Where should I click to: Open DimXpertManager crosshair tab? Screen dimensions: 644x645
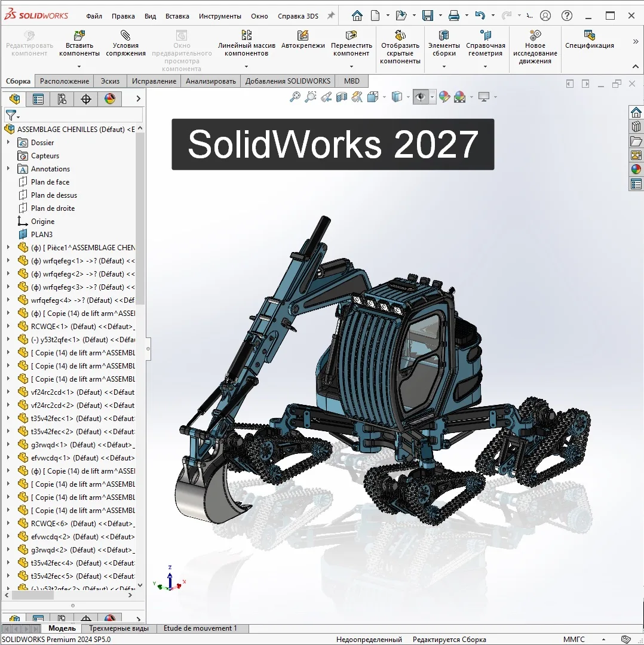(86, 99)
